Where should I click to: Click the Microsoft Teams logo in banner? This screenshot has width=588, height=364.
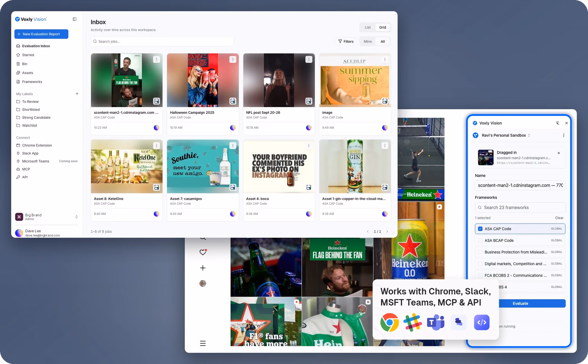click(436, 323)
